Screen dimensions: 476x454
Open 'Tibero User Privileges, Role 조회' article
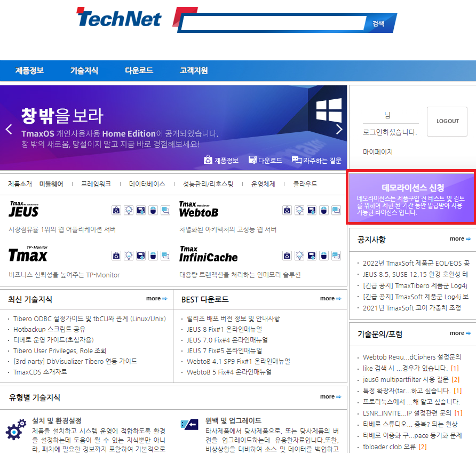[x=60, y=351]
